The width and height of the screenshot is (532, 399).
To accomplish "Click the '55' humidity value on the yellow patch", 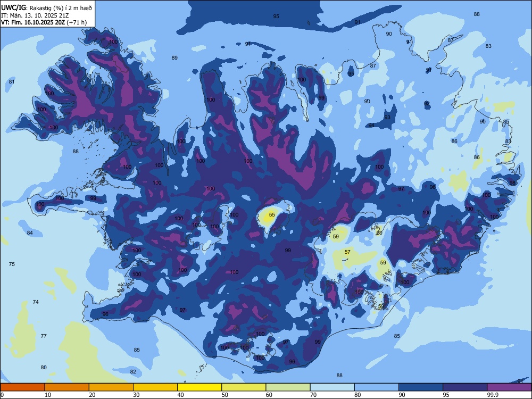I will coord(272,215).
